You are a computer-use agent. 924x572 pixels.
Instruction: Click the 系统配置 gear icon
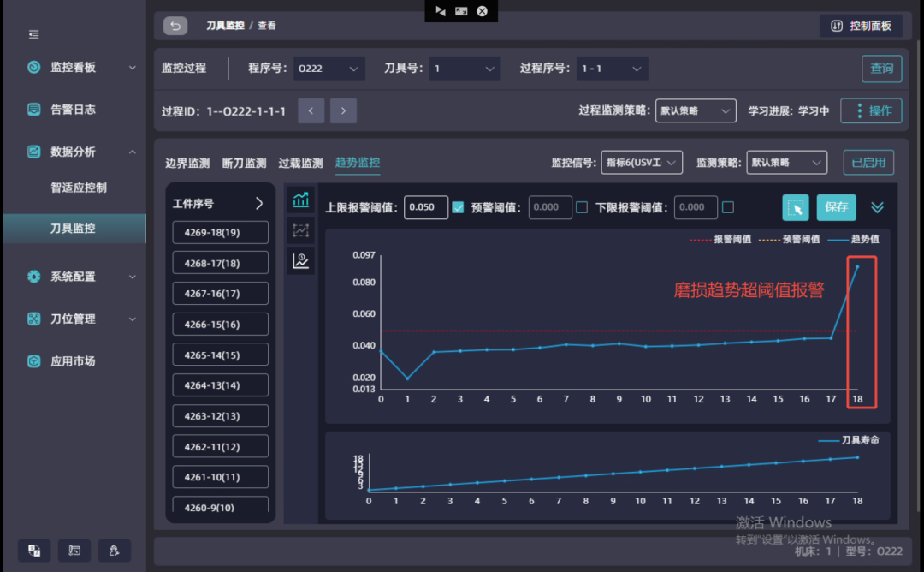(x=34, y=276)
